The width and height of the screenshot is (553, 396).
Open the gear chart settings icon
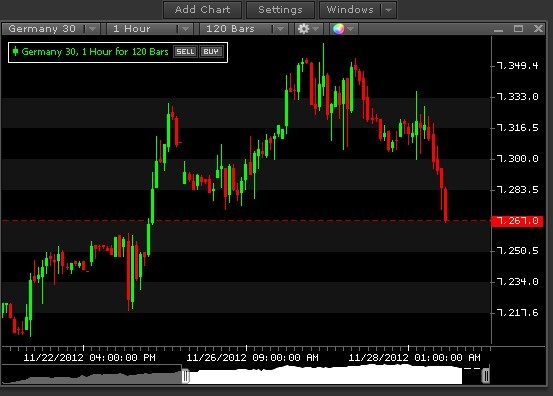click(303, 29)
